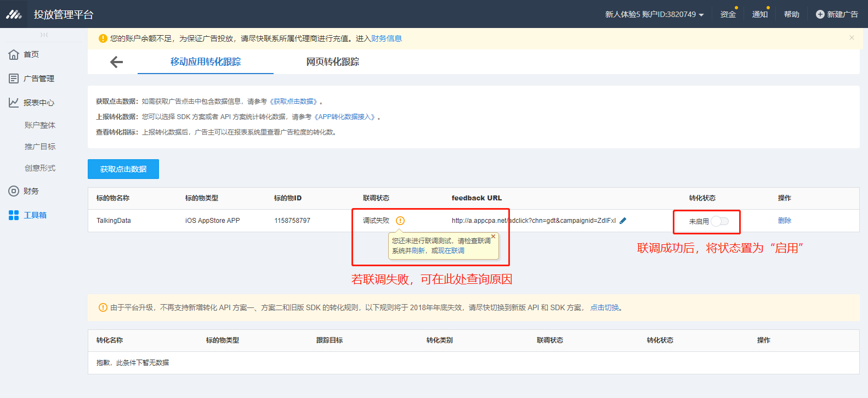Open the account dropdown 新人体验5
The image size is (868, 398).
tap(654, 14)
